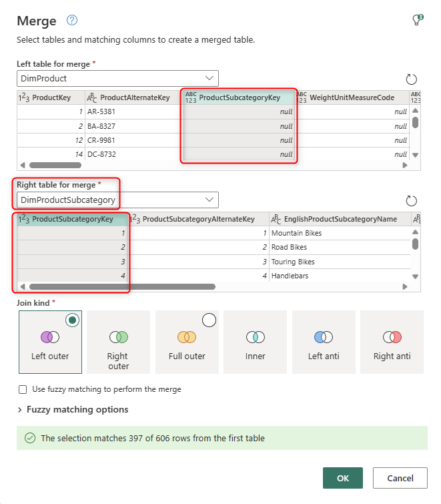Select the Right anti join icon
Screen dimensions: 441x504
pyautogui.click(x=392, y=337)
